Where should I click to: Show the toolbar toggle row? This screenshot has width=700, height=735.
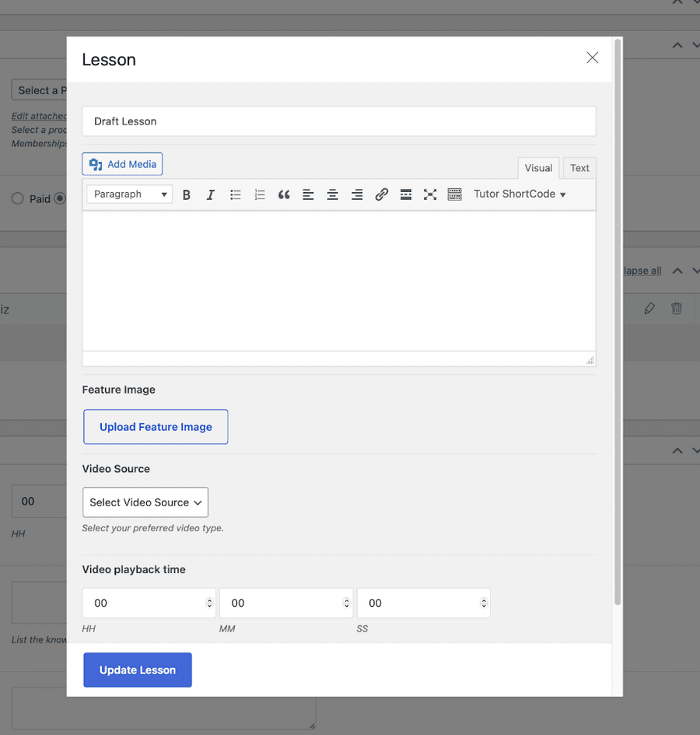pyautogui.click(x=455, y=194)
